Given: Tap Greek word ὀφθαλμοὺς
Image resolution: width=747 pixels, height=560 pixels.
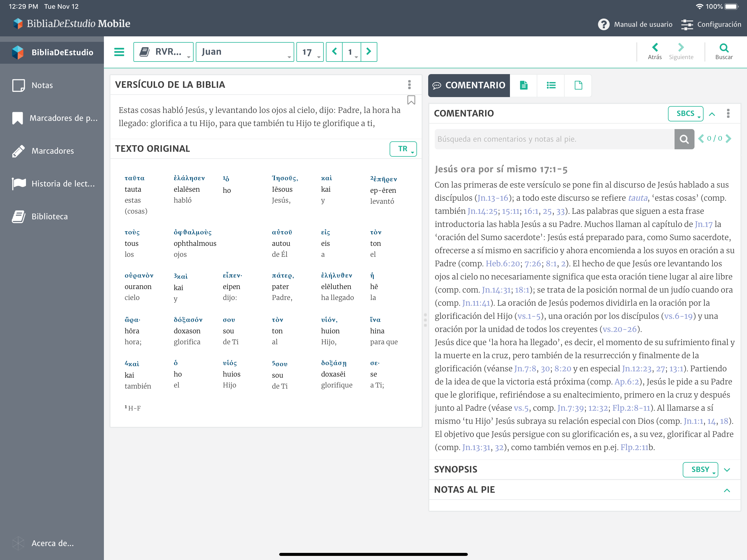Looking at the screenshot, I should pyautogui.click(x=192, y=232).
